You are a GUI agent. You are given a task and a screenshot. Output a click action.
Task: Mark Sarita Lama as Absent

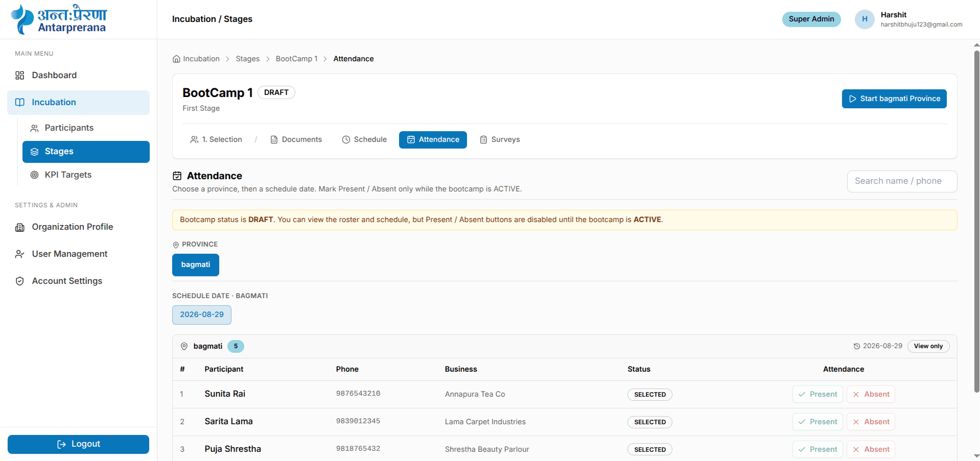(871, 422)
